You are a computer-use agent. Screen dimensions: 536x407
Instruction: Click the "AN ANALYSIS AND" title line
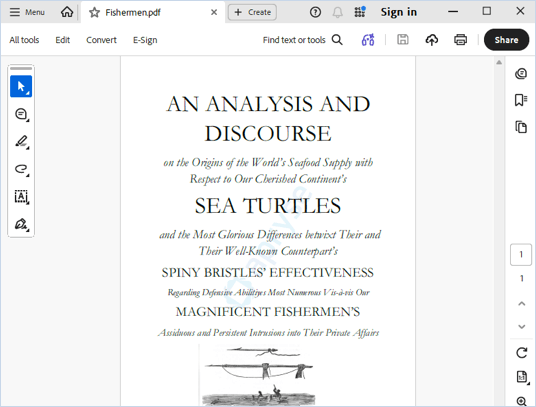(x=268, y=104)
